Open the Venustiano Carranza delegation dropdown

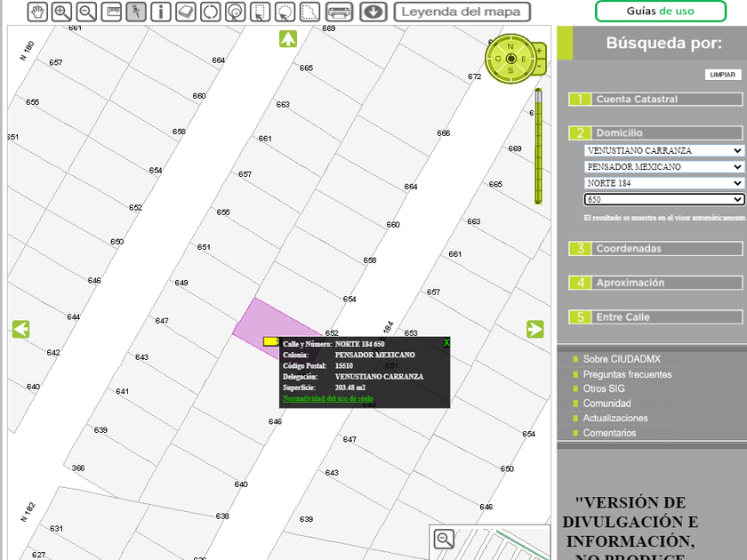click(663, 151)
